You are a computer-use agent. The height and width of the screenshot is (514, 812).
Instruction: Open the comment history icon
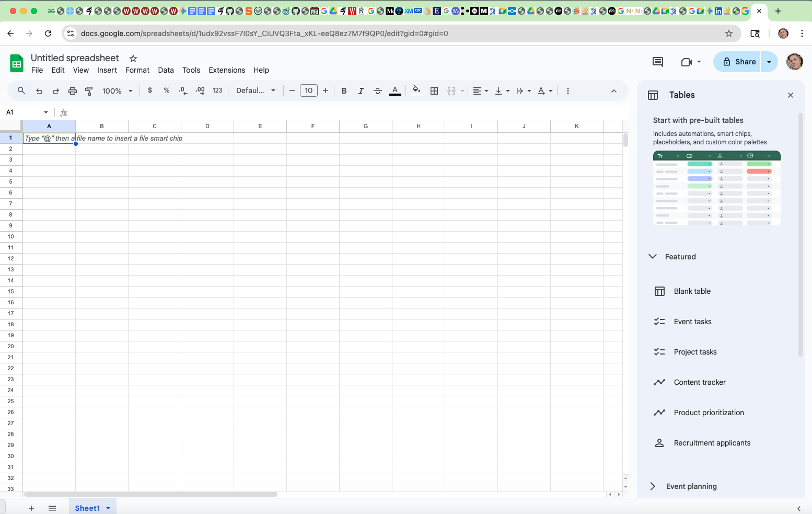(x=657, y=62)
